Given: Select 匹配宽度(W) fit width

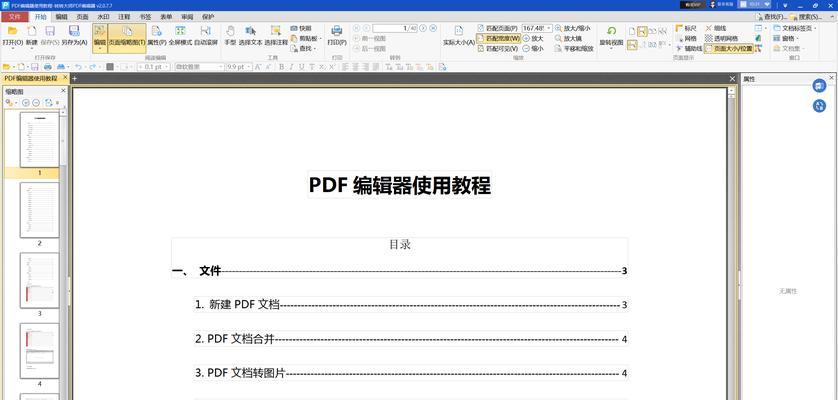Looking at the screenshot, I should click(498, 38).
